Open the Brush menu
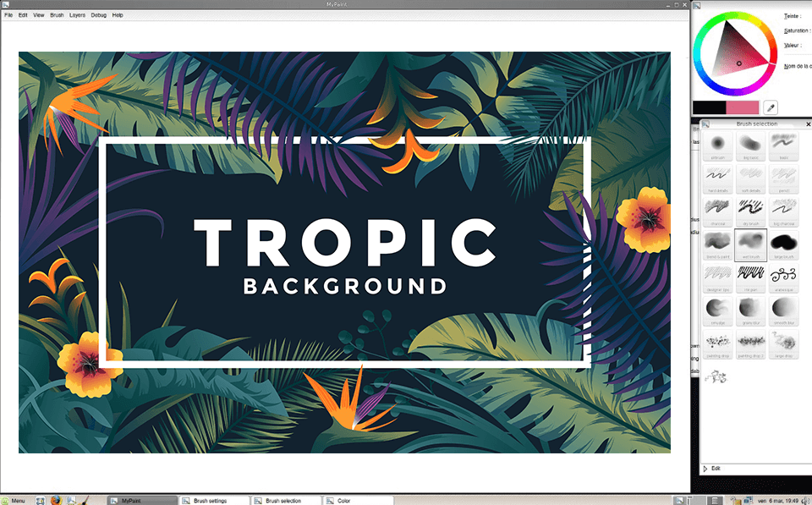This screenshot has width=812, height=505. [57, 15]
